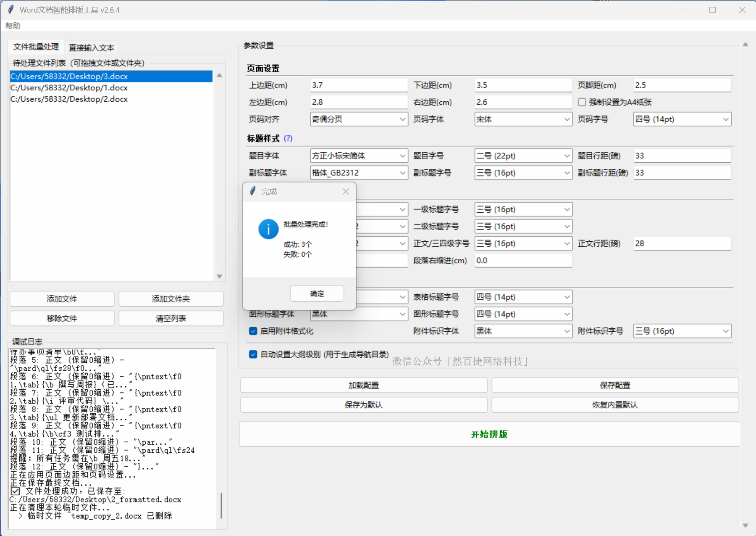The width and height of the screenshot is (756, 536).
Task: Uncheck 自动设置大纲级别 option
Action: pyautogui.click(x=253, y=354)
